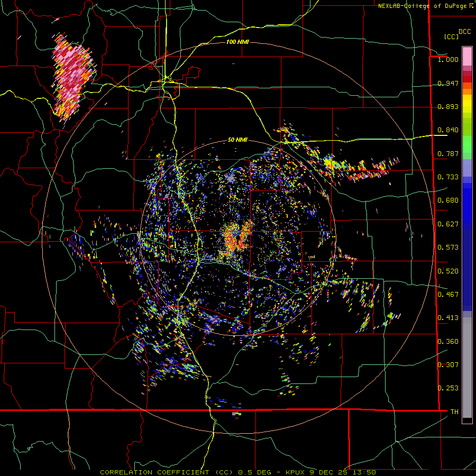Pick the light pink segment of the color bar
The image size is (476, 476).
click(467, 57)
